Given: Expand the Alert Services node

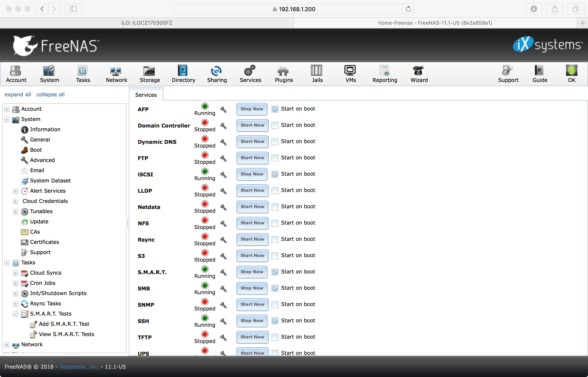Looking at the screenshot, I should [x=15, y=191].
